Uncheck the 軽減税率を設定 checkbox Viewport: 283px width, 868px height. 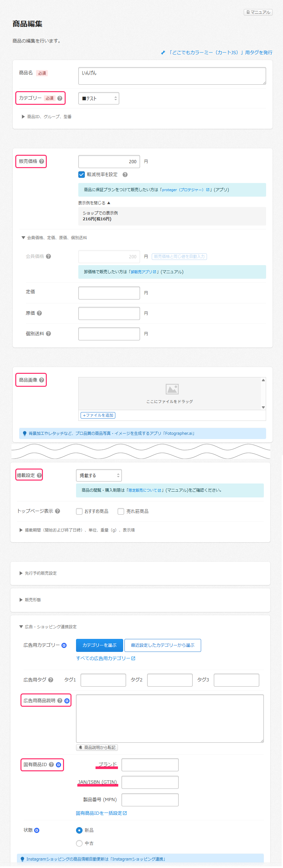point(82,175)
